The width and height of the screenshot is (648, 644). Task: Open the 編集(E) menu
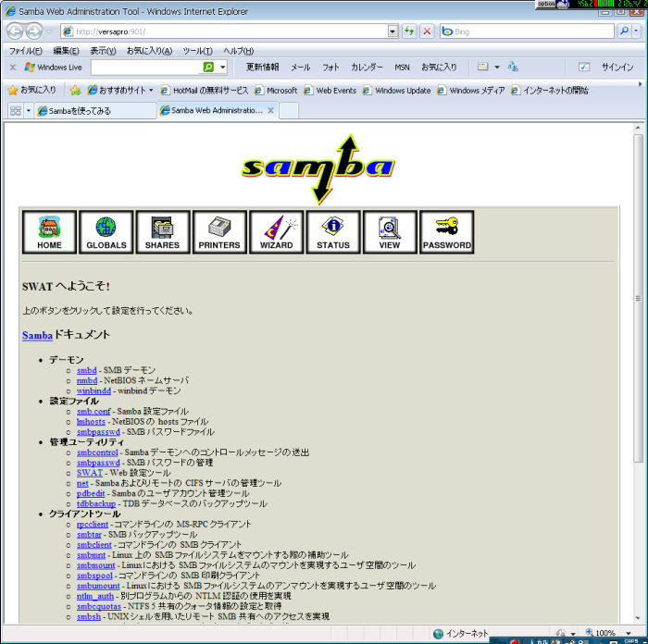tap(66, 51)
